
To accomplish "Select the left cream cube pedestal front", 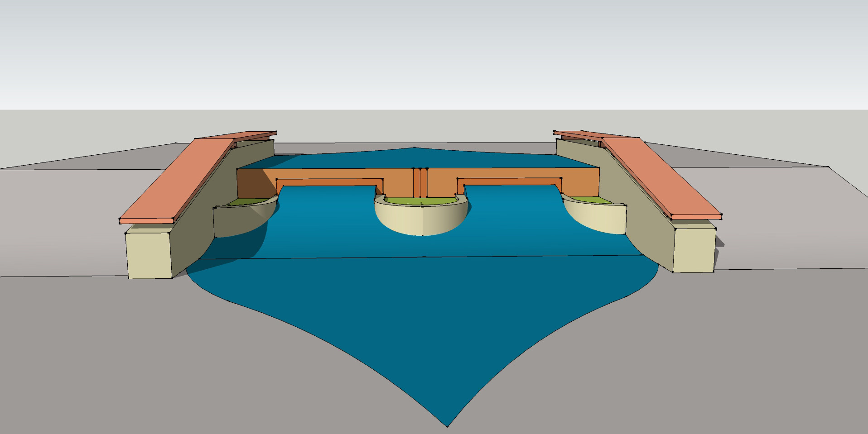I will tap(149, 256).
